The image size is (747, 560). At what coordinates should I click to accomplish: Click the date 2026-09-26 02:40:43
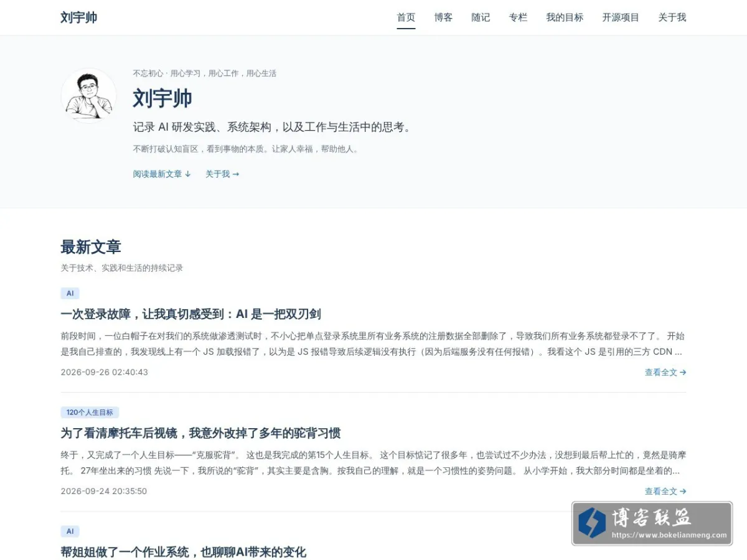[104, 373]
